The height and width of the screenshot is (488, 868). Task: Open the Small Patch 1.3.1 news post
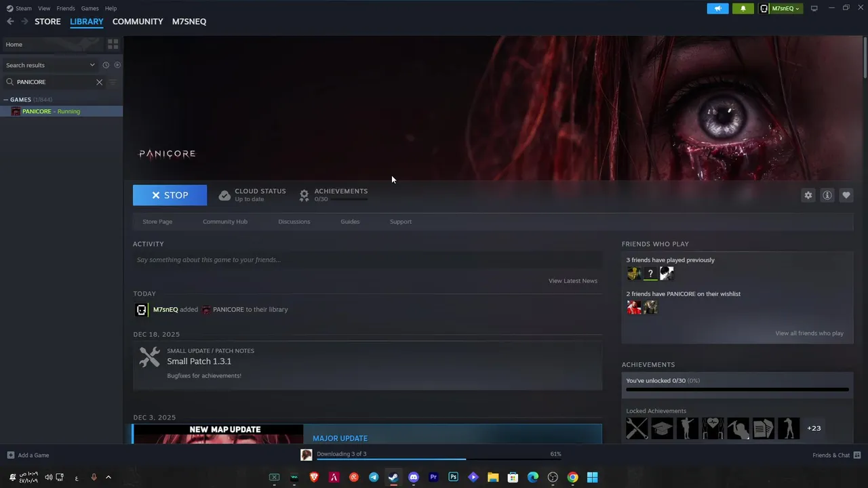click(368, 365)
